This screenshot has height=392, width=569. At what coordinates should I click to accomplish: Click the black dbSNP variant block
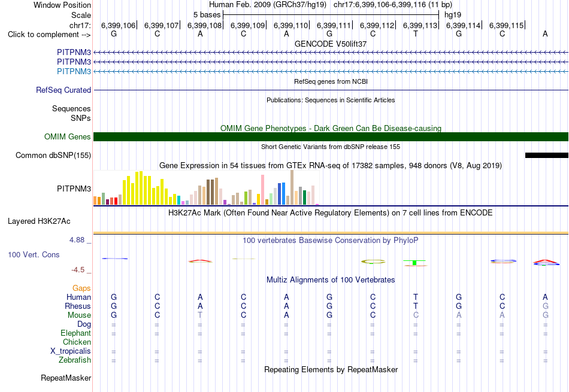coord(546,155)
